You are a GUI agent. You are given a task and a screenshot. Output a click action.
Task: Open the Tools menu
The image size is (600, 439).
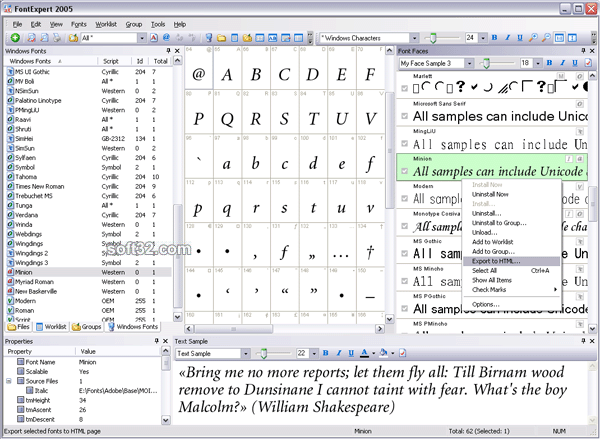[158, 24]
